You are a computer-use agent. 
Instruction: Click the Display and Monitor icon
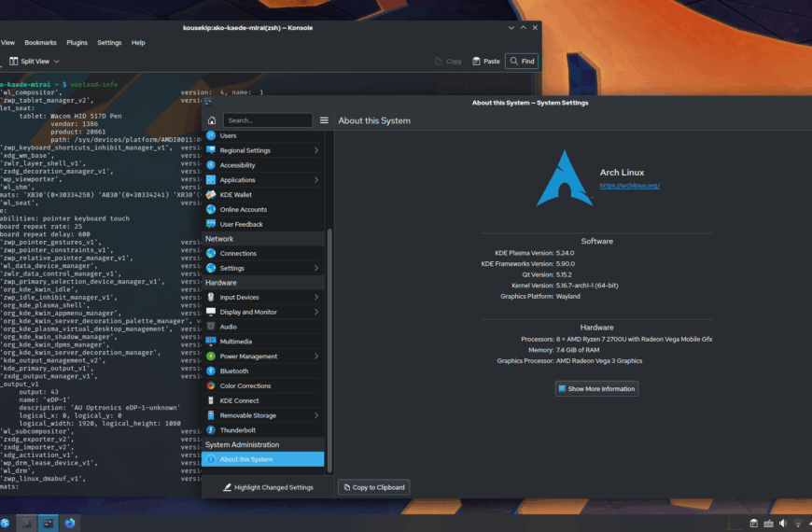211,312
